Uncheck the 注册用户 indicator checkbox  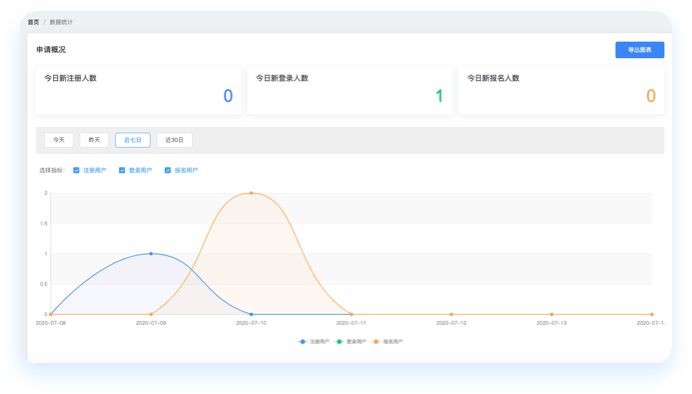pos(76,170)
